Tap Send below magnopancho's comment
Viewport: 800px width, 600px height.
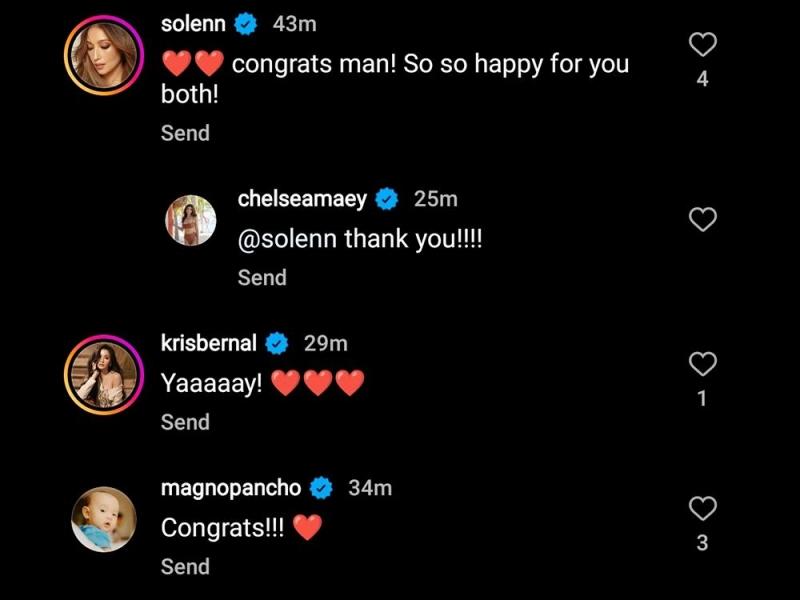pyautogui.click(x=185, y=566)
